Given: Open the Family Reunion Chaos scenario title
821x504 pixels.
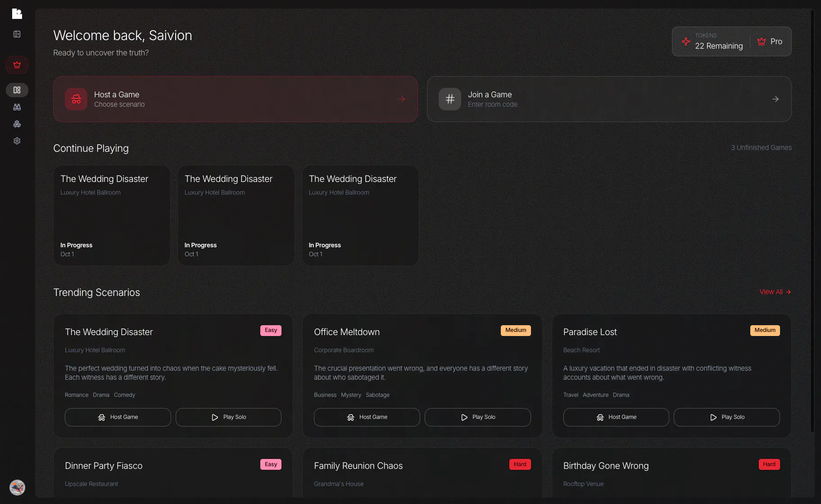Looking at the screenshot, I should (358, 466).
